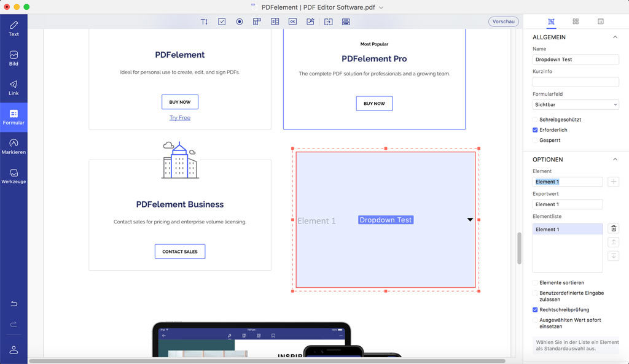The height and width of the screenshot is (364, 629).
Task: Switch to the actions properties tab
Action: (x=601, y=21)
